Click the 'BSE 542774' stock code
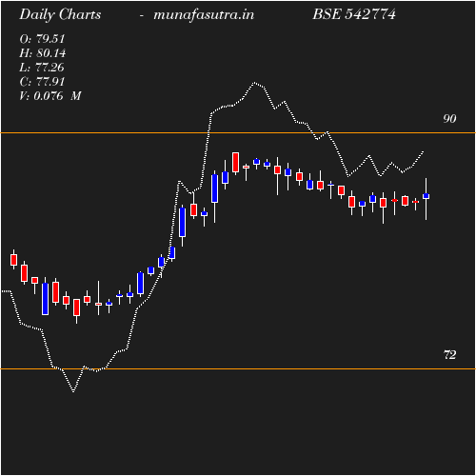Screen dimensions: 476x476 [354, 14]
